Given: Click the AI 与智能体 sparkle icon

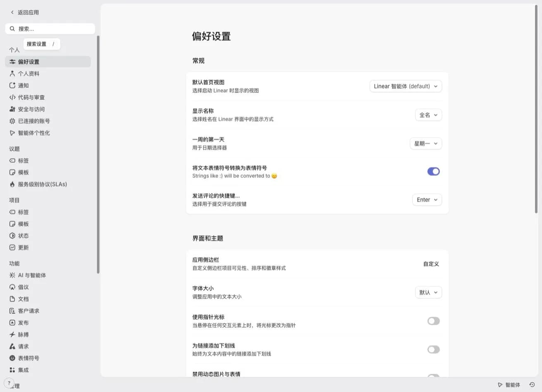Looking at the screenshot, I should (12, 275).
